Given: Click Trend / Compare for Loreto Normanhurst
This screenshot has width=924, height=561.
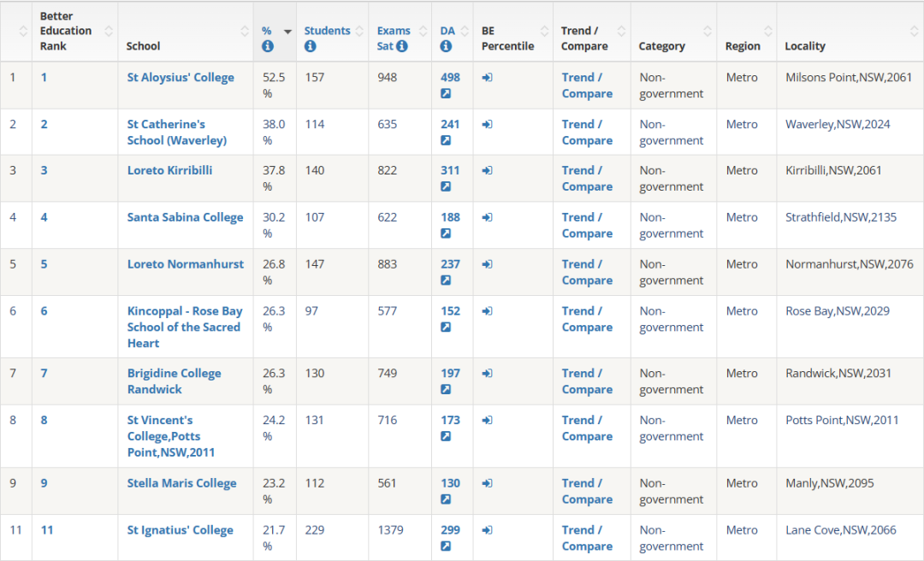Looking at the screenshot, I should coord(587,272).
